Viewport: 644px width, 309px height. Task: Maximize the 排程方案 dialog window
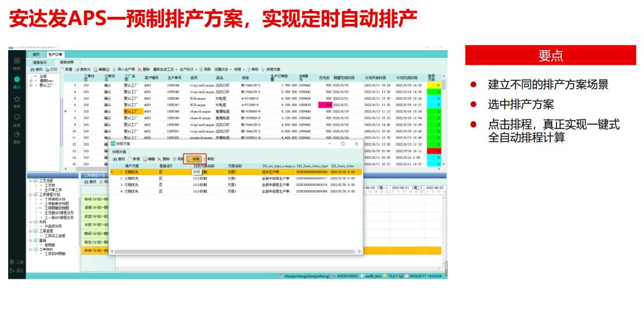pos(343,144)
